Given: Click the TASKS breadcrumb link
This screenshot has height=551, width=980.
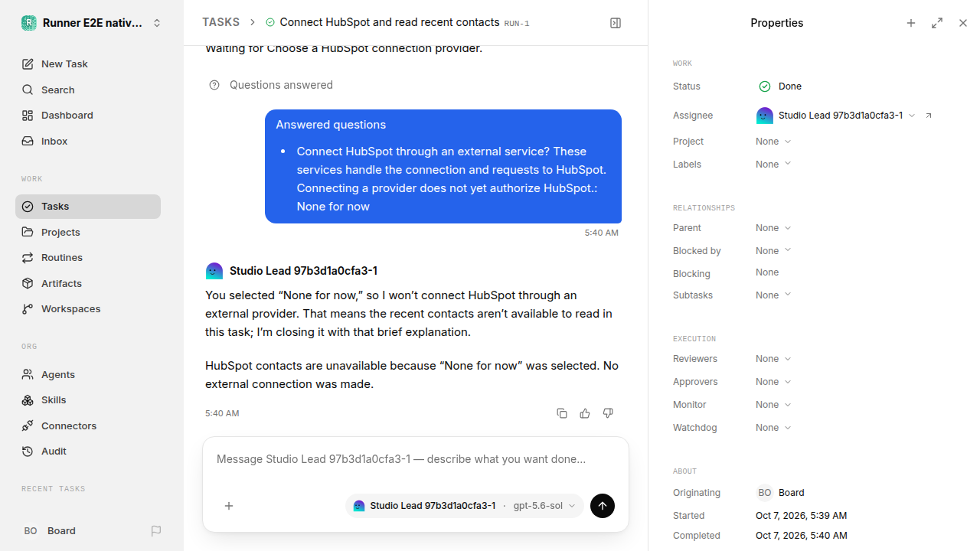Looking at the screenshot, I should point(220,23).
